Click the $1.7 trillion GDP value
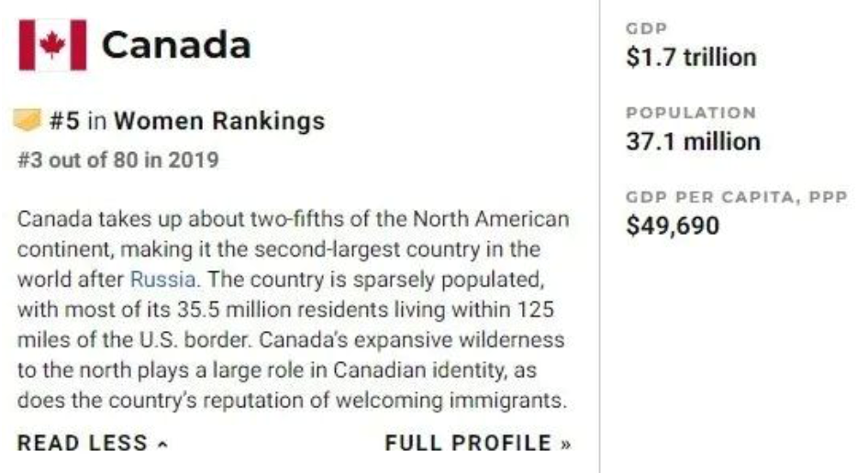Viewport: 868px width, 473px height. (691, 57)
